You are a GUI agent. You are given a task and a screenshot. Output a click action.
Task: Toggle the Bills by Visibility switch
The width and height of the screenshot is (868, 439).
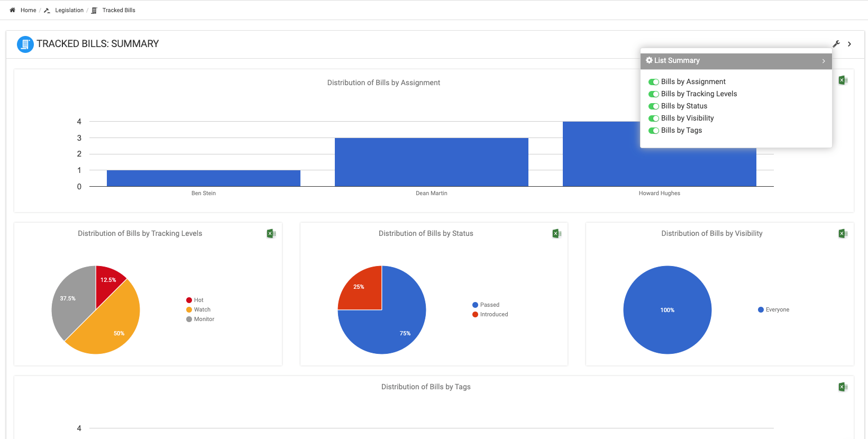654,118
